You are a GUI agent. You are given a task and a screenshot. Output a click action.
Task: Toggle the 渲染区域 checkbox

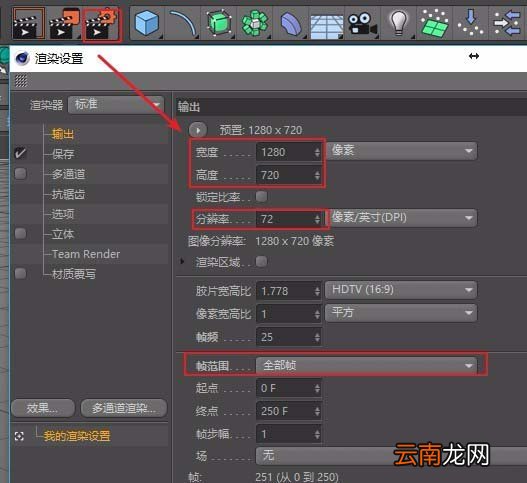coord(261,261)
